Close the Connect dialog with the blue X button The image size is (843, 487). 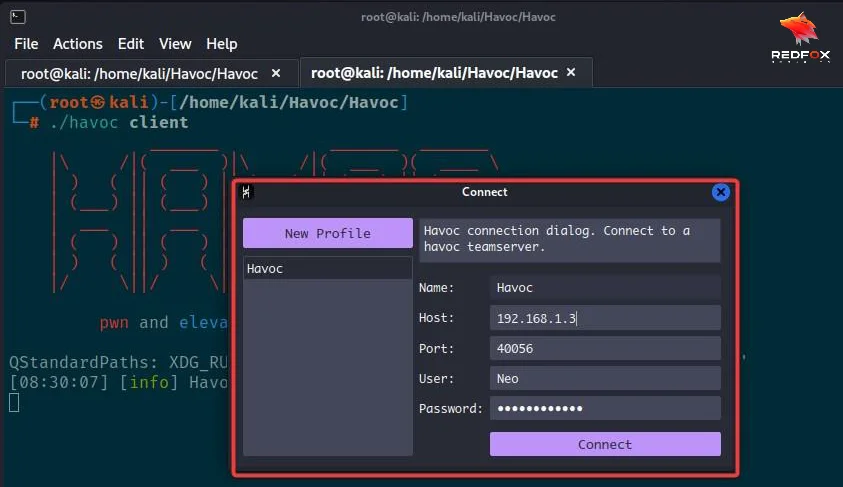[720, 192]
